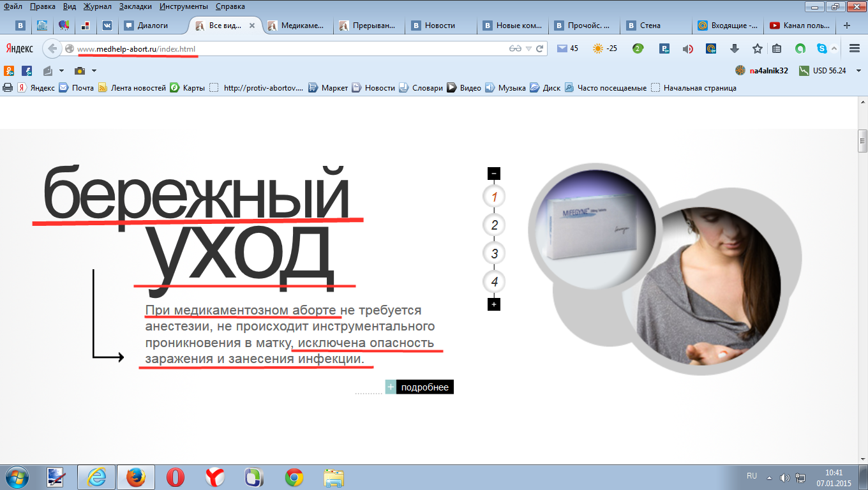Switch to the Диалоги tab
This screenshot has height=490, width=868.
(151, 26)
